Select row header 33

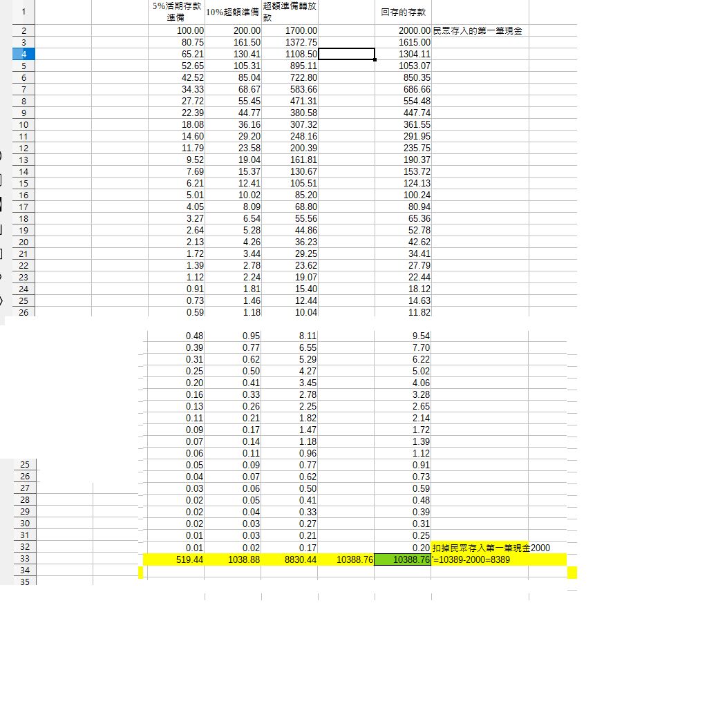[x=23, y=559]
